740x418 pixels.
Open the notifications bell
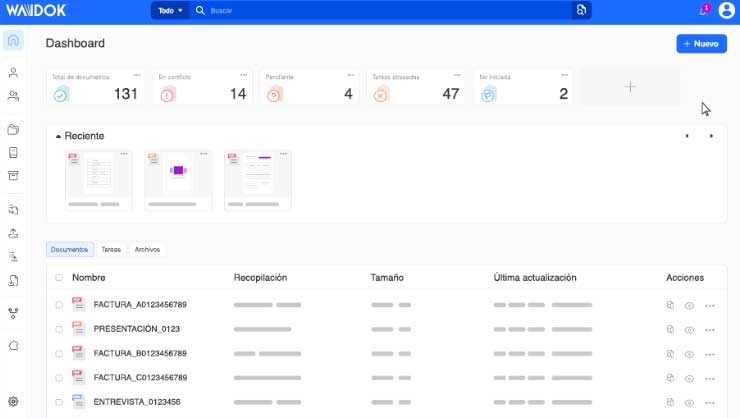[x=703, y=11]
